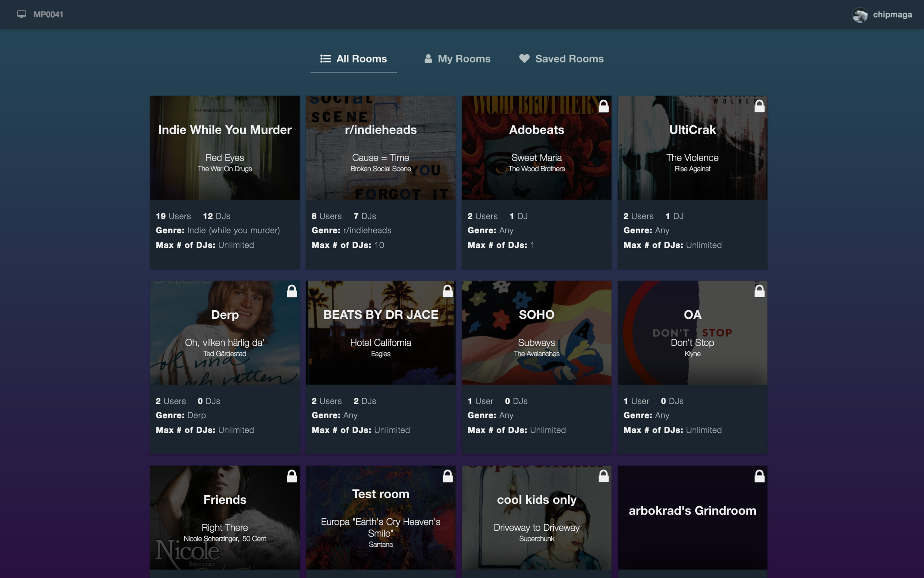Click Genre: Derp text
The width and height of the screenshot is (924, 578).
click(x=181, y=415)
